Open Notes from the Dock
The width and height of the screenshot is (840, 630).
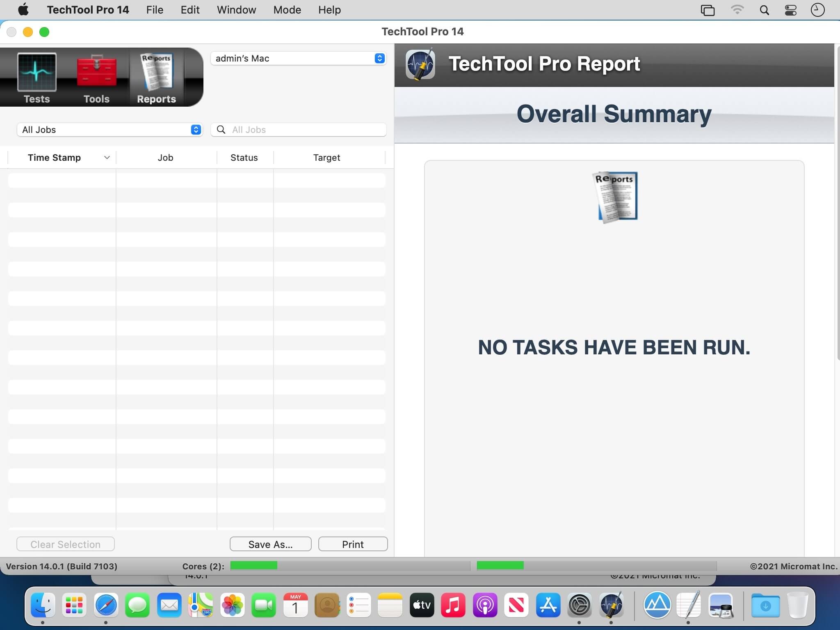pos(390,605)
